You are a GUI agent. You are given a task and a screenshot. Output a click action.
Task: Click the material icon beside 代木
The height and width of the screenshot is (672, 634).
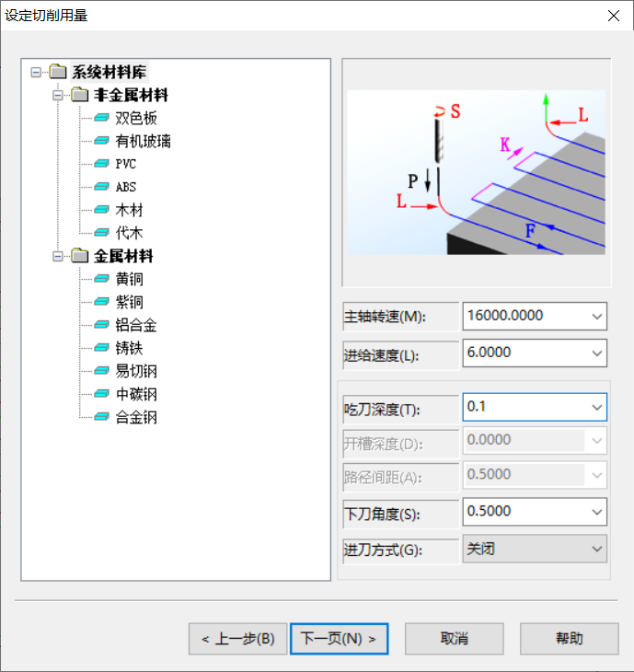click(101, 233)
